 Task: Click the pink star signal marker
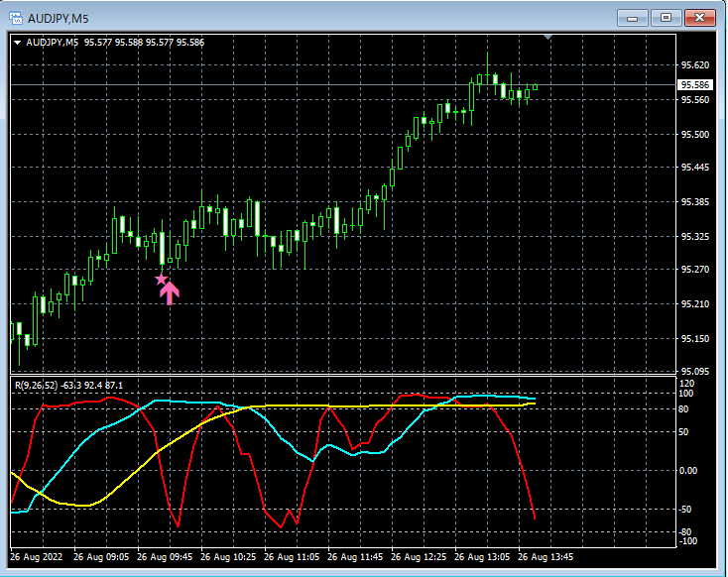pyautogui.click(x=161, y=279)
